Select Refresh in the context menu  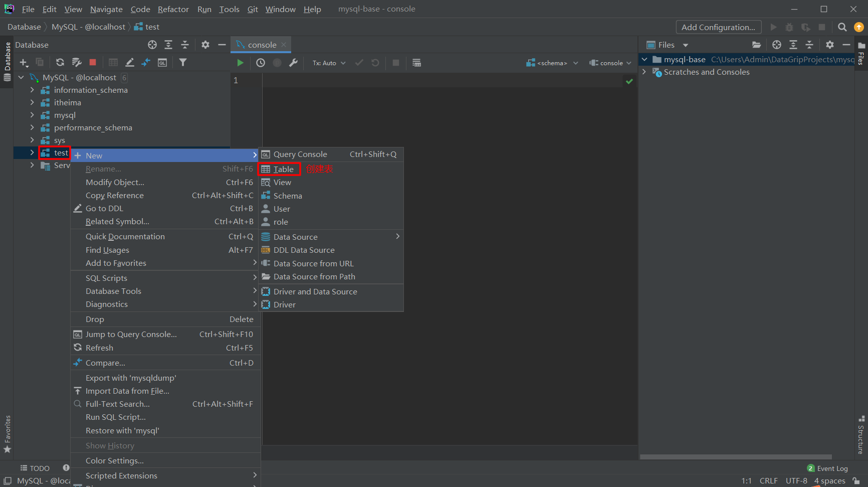165,348
